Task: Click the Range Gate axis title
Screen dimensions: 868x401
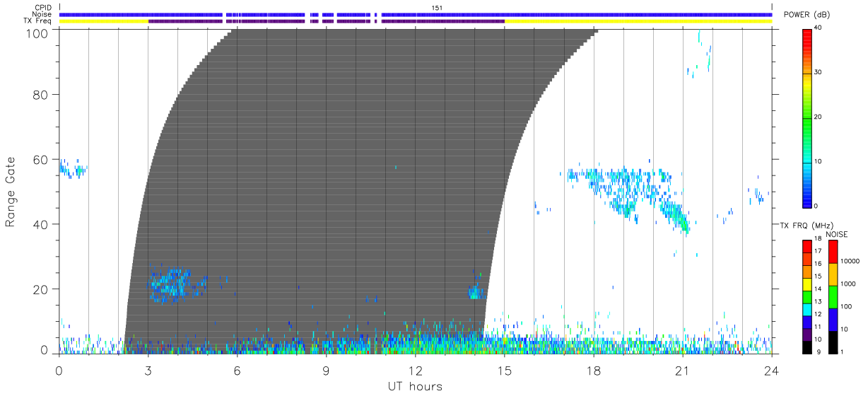Action: pos(11,192)
